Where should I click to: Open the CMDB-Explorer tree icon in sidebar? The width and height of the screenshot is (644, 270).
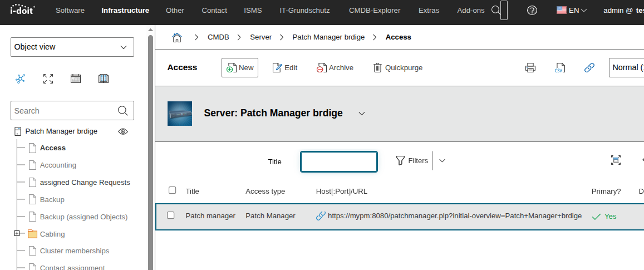tap(21, 78)
